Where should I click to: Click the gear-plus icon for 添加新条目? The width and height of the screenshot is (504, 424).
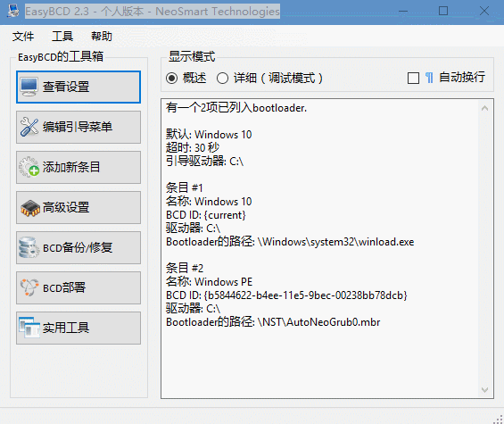29,167
